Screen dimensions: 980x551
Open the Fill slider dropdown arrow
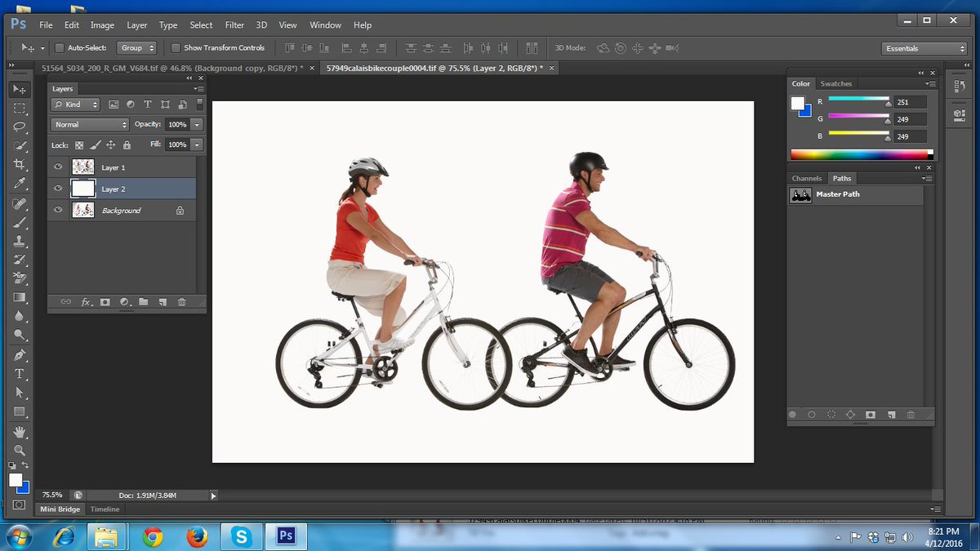tap(197, 144)
